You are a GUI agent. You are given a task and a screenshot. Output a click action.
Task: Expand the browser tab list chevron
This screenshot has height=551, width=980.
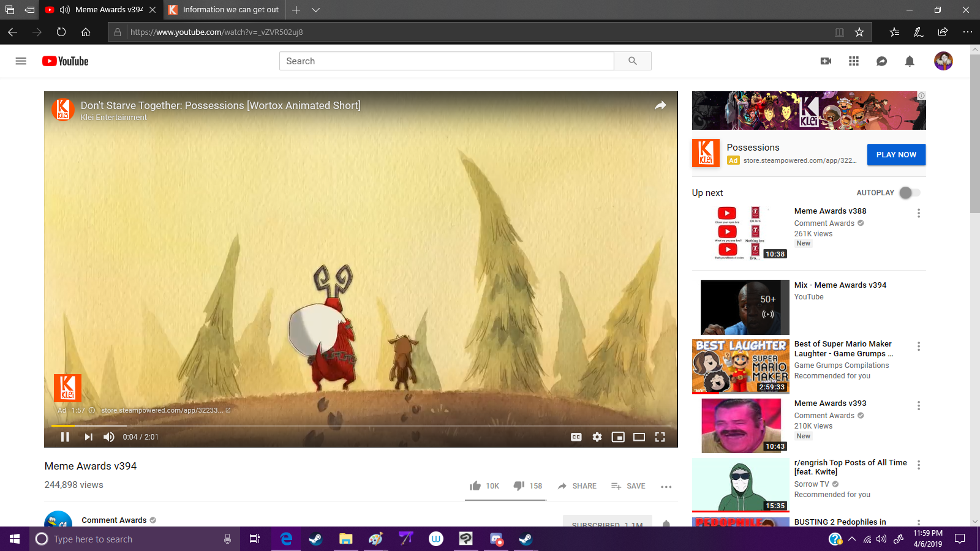pos(316,10)
